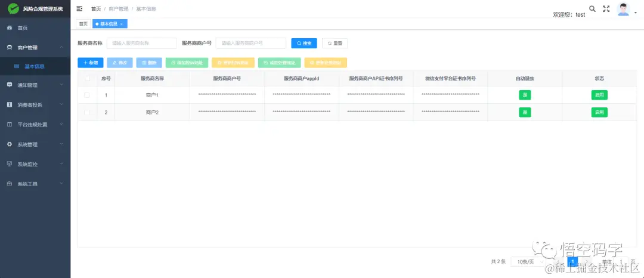The width and height of the screenshot is (644, 278).
Task: Toggle fullscreen using the expand icon
Action: pos(606,8)
